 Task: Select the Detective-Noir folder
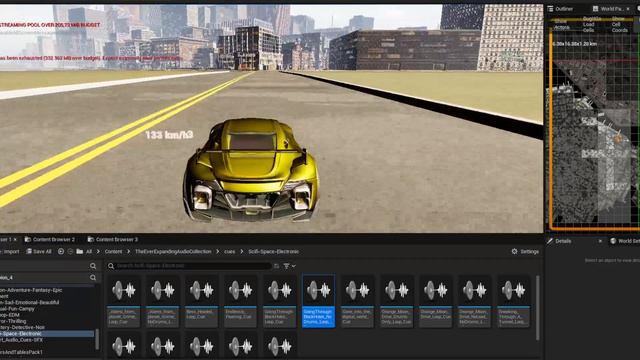click(22, 327)
